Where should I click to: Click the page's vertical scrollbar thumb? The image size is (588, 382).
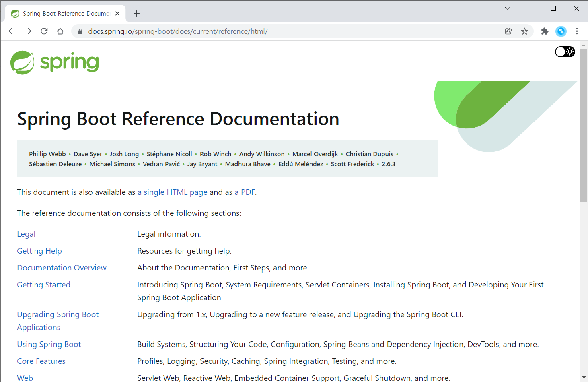point(584,126)
